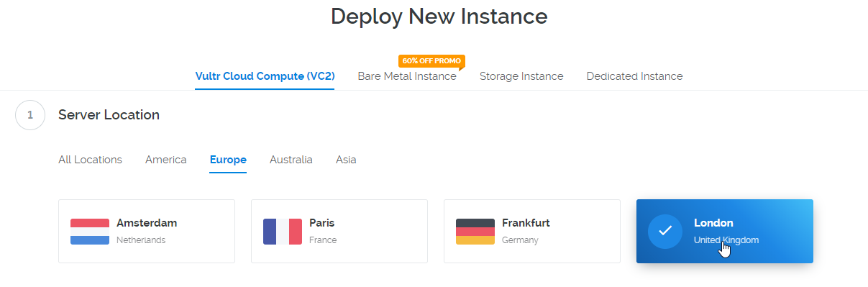Screen dimensions: 868x287
Task: Filter locations by Europe
Action: click(228, 160)
